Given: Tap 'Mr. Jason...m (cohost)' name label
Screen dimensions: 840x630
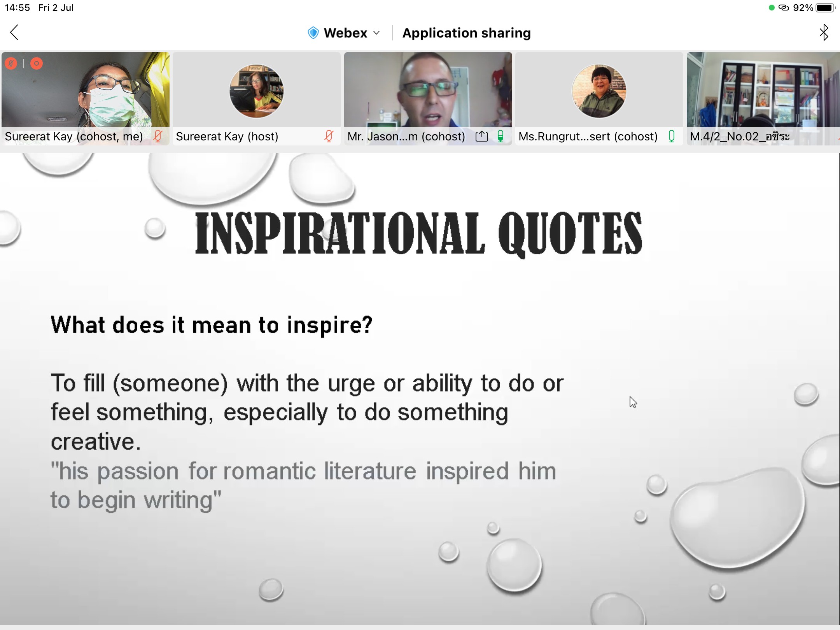Looking at the screenshot, I should click(x=406, y=136).
